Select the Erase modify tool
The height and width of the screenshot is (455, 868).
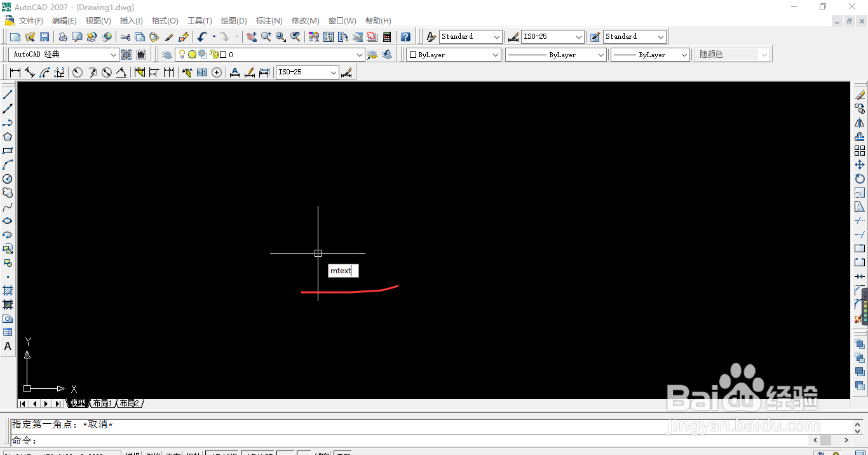pyautogui.click(x=860, y=95)
